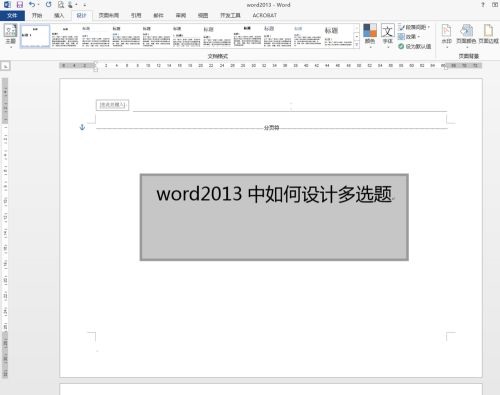
Task: Click the 分页符 page break line
Action: [x=271, y=128]
